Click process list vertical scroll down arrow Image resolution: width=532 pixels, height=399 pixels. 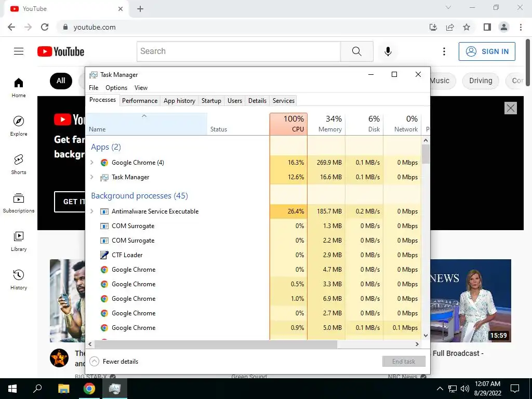coord(426,336)
